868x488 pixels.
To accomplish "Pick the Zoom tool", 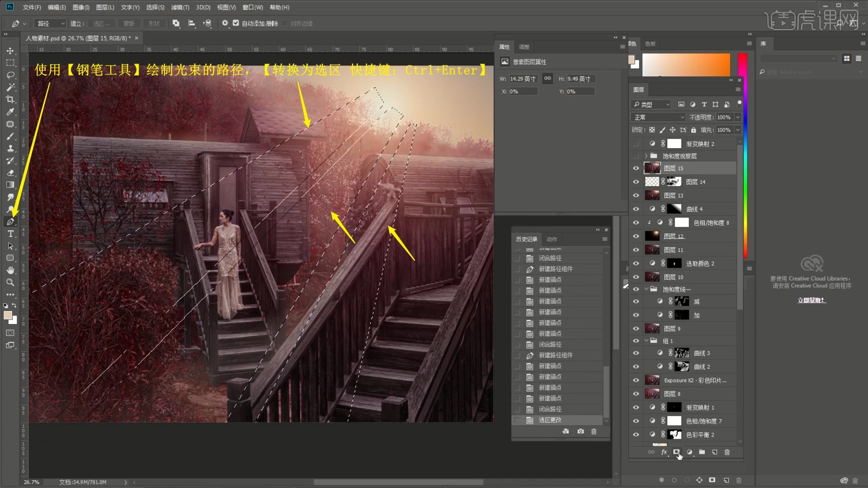I will pyautogui.click(x=10, y=282).
